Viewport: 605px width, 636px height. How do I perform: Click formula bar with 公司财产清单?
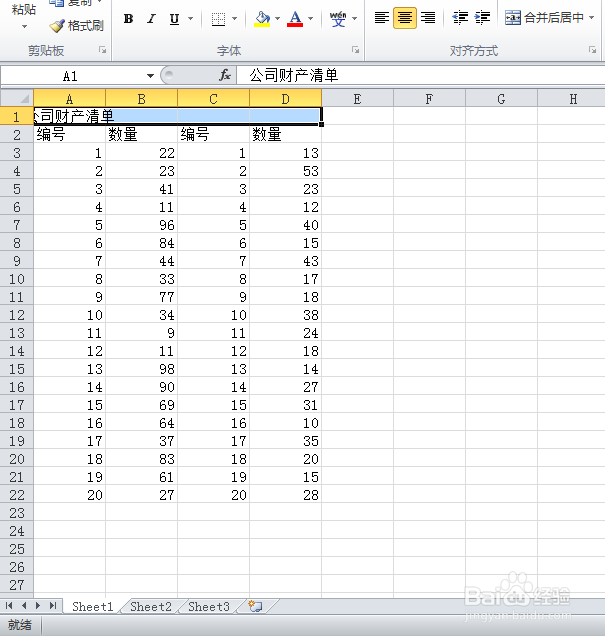pos(421,75)
